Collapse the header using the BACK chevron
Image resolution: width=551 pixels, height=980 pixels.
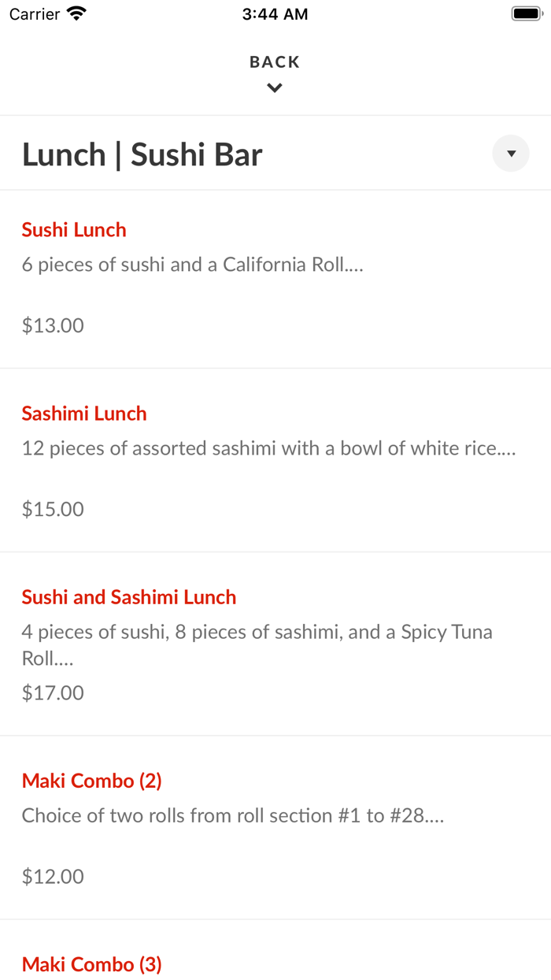[x=275, y=87]
